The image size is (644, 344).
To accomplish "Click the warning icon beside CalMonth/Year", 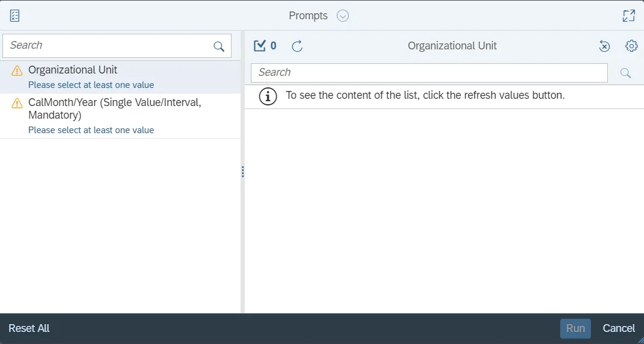I will click(17, 104).
